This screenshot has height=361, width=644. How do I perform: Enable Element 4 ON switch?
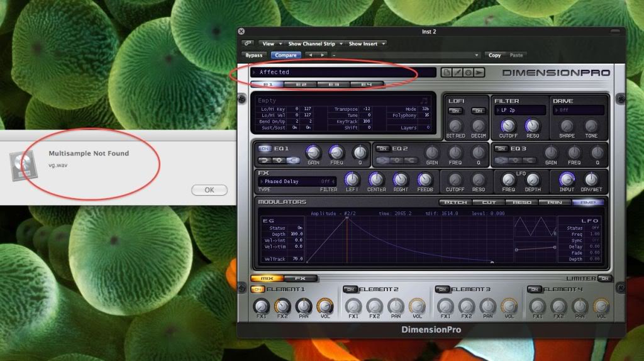[534, 289]
